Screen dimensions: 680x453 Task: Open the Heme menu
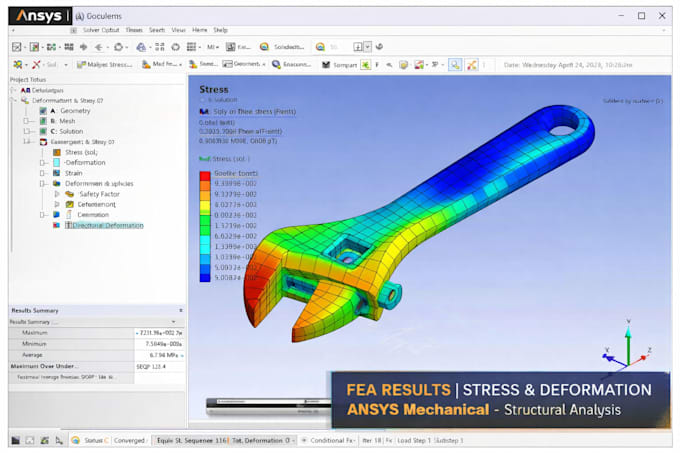[199, 30]
